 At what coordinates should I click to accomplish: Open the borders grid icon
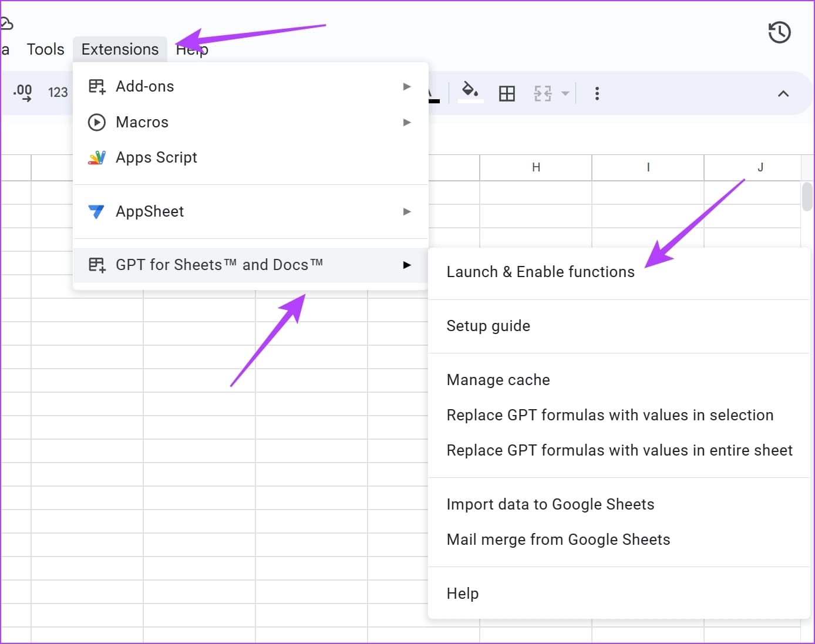pyautogui.click(x=507, y=93)
